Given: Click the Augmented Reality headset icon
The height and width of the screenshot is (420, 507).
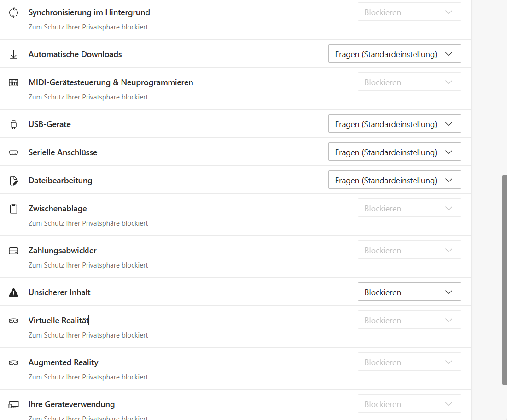Looking at the screenshot, I should (14, 362).
